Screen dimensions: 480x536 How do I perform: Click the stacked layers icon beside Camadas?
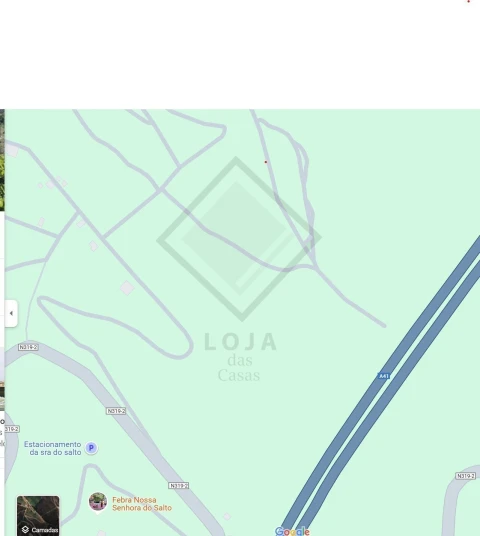[25, 530]
